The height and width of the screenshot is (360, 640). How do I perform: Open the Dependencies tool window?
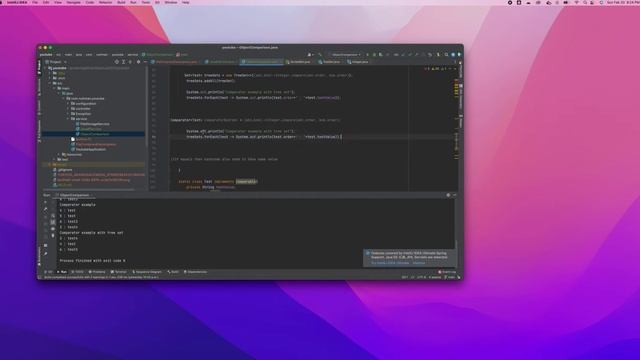(196, 272)
